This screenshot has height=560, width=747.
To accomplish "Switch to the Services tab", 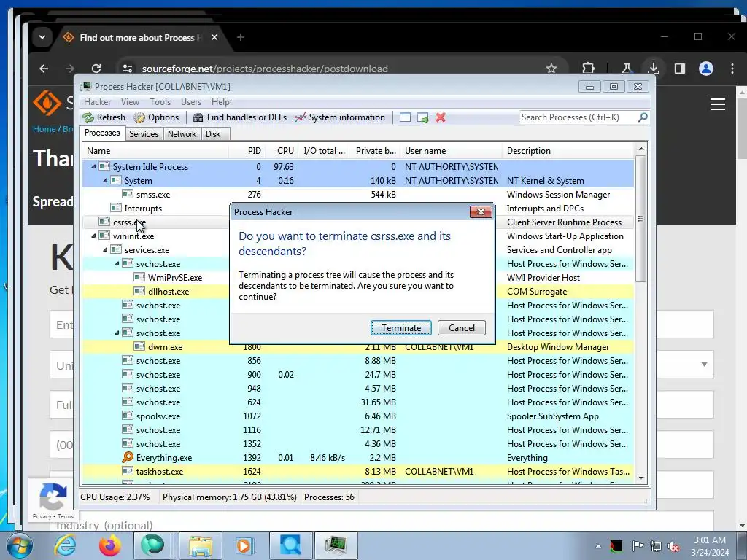I will (x=144, y=134).
